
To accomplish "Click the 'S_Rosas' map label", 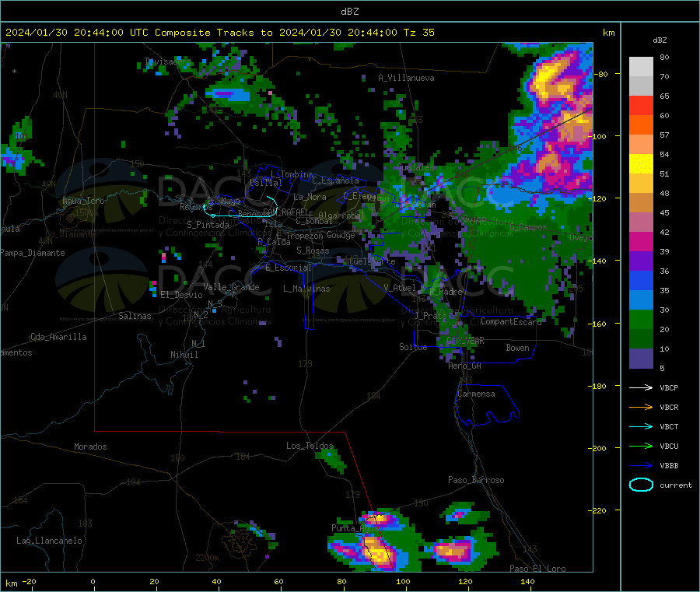I will (x=313, y=250).
